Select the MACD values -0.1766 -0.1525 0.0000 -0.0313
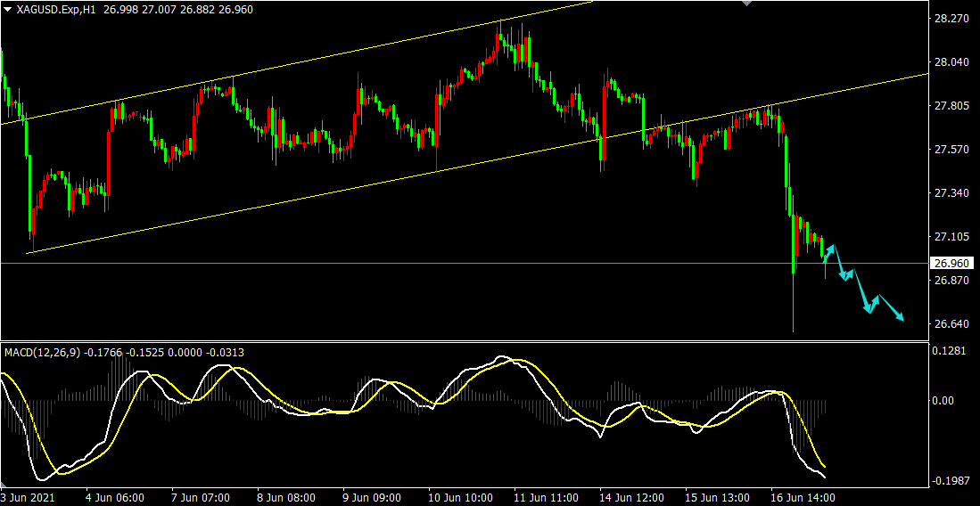This screenshot has height=506, width=980. [164, 353]
